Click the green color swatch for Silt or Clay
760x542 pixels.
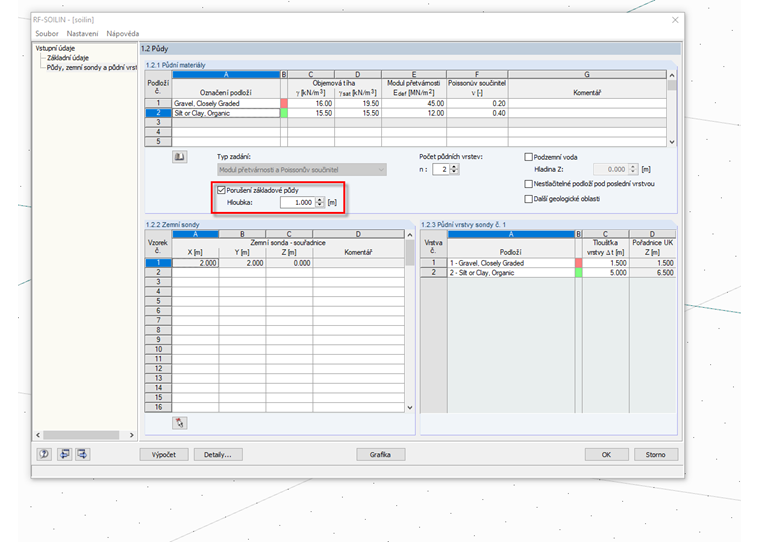[284, 113]
